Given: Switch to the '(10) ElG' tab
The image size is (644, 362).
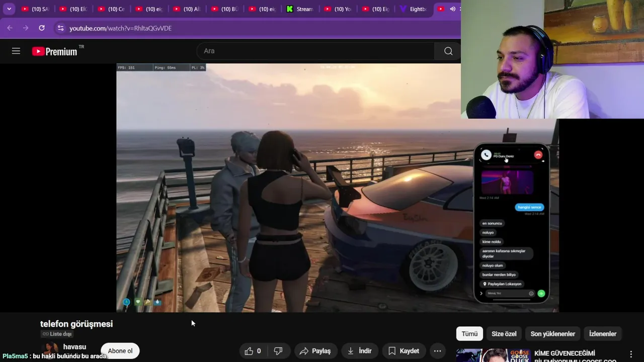Looking at the screenshot, I should 73,9.
